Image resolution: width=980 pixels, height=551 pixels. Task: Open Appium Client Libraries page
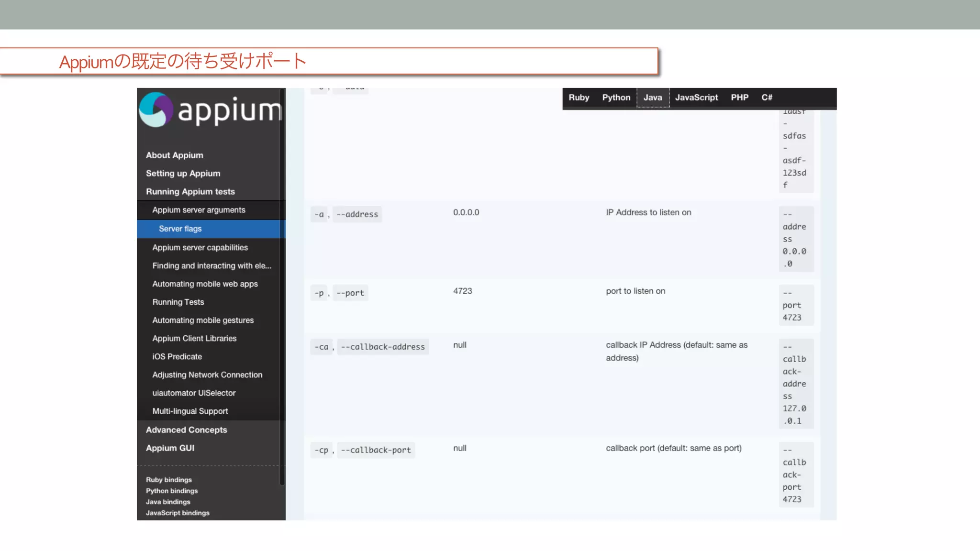point(194,338)
